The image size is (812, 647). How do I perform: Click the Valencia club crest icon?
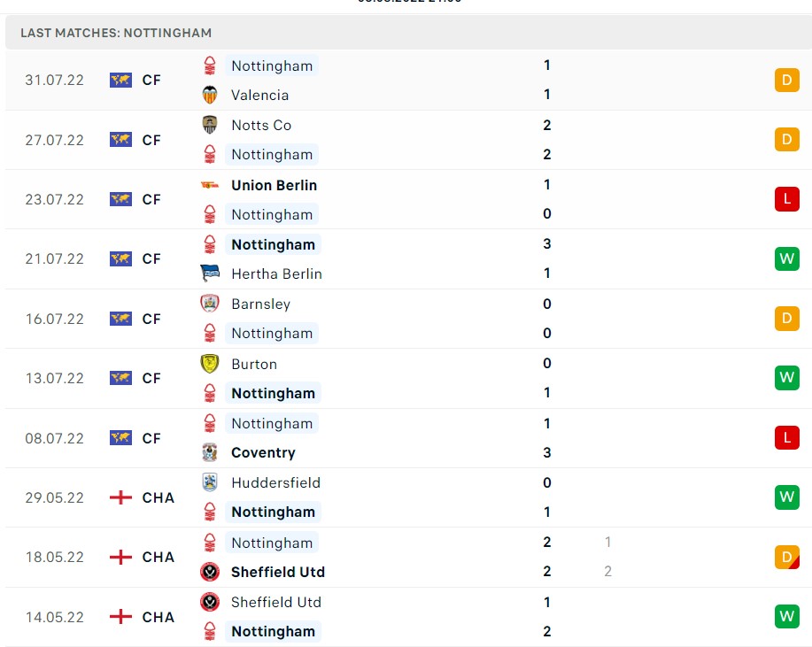point(210,95)
